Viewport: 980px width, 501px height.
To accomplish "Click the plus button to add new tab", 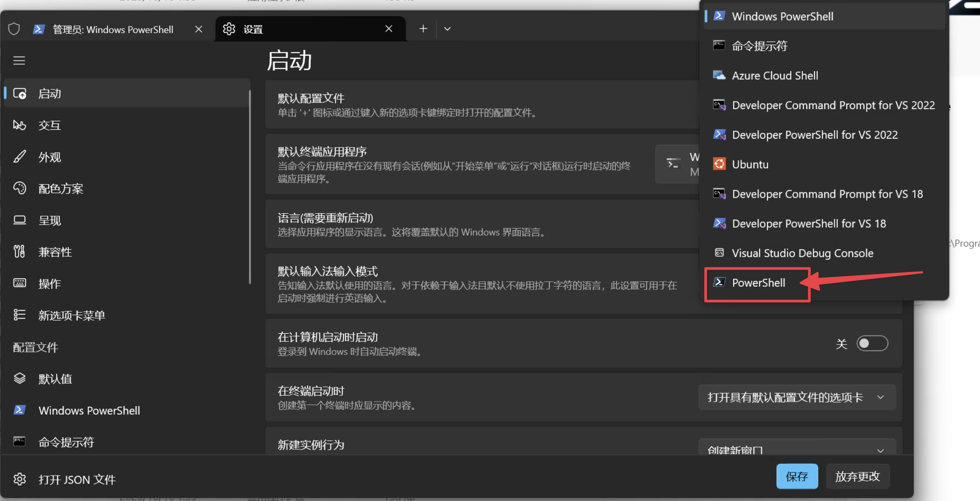I will coord(423,29).
